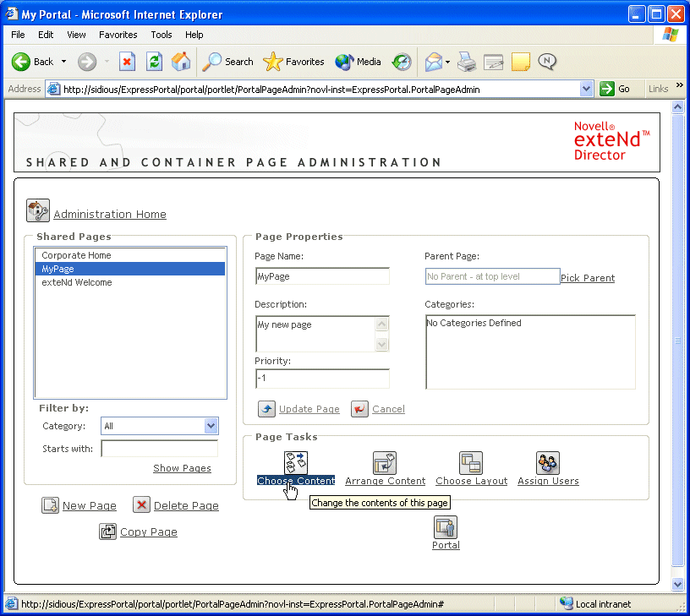Click the Starts with text field
Screen dimensions: 690x616
pyautogui.click(x=159, y=449)
